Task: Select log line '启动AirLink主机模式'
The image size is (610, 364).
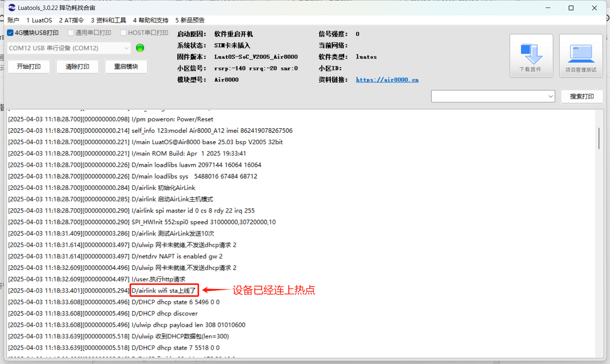Action: click(110, 199)
